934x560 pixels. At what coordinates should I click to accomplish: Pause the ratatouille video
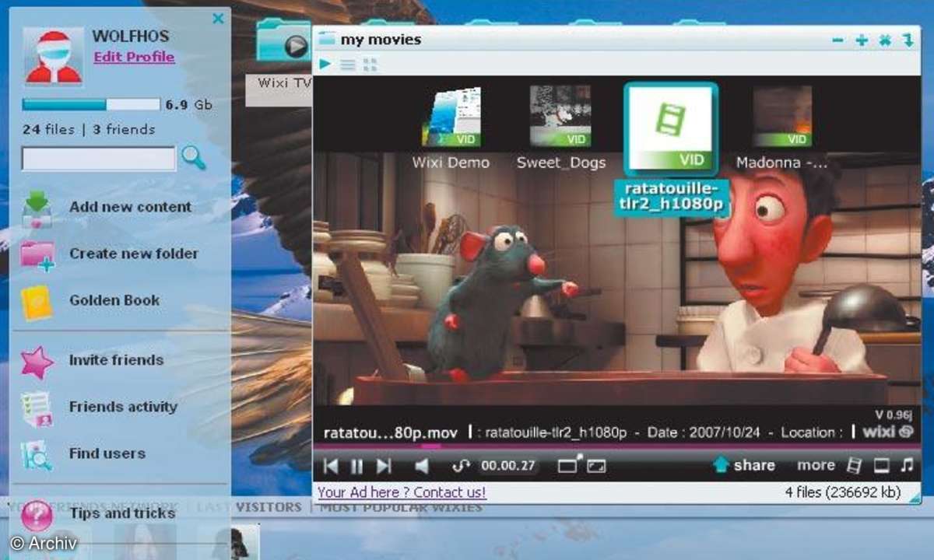pyautogui.click(x=356, y=466)
